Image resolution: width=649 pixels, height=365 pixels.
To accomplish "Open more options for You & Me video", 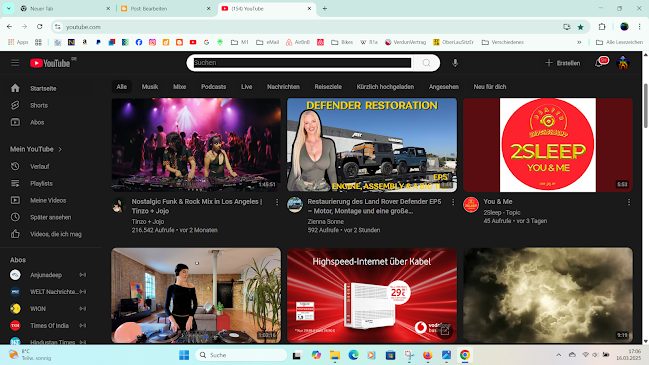I will (x=629, y=202).
